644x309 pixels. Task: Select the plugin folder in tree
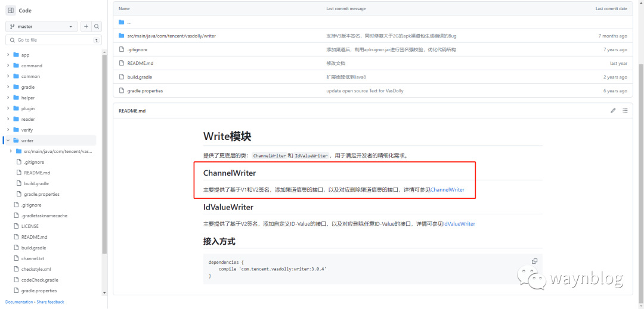(x=28, y=108)
